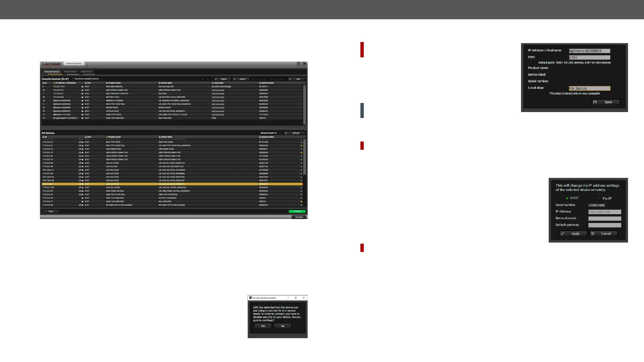Click No in security disabling dialog
Screen dimensions: 644x362
coord(283,326)
